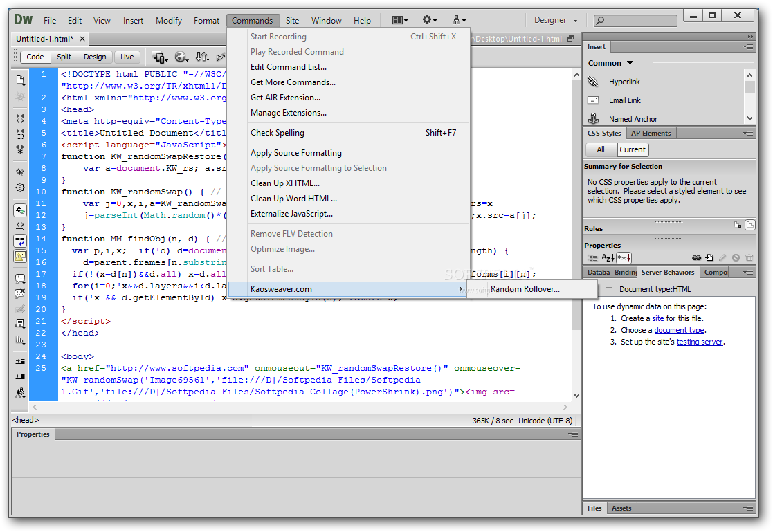Image resolution: width=773 pixels, height=532 pixels.
Task: Click the Named Anchor icon
Action: click(x=593, y=118)
